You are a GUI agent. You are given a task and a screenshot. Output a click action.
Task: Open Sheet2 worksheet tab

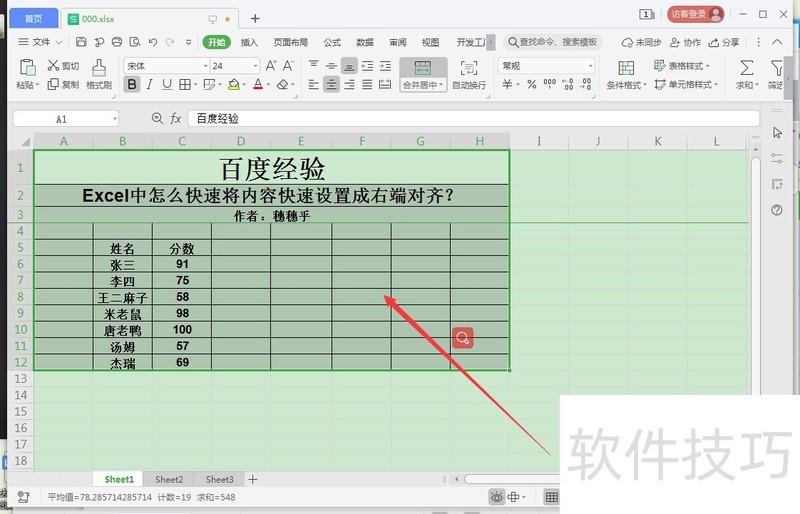coord(169,479)
